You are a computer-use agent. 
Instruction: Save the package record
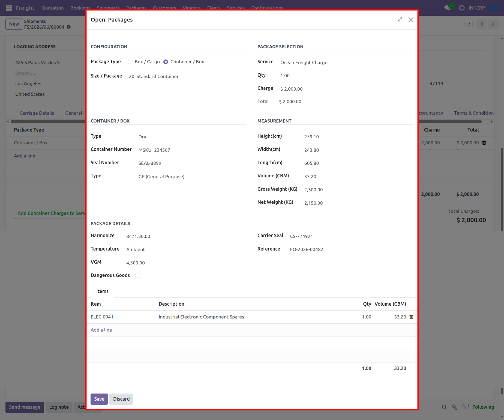(99, 399)
